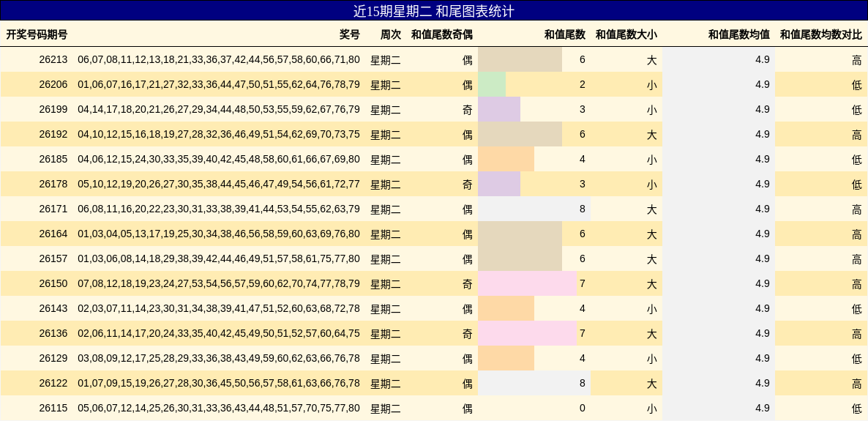Select issue number 26171
The image size is (868, 421).
53,209
